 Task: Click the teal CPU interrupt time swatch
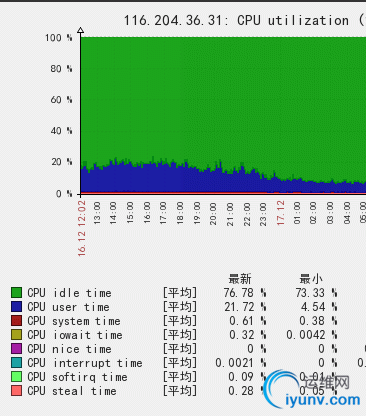tap(16, 363)
